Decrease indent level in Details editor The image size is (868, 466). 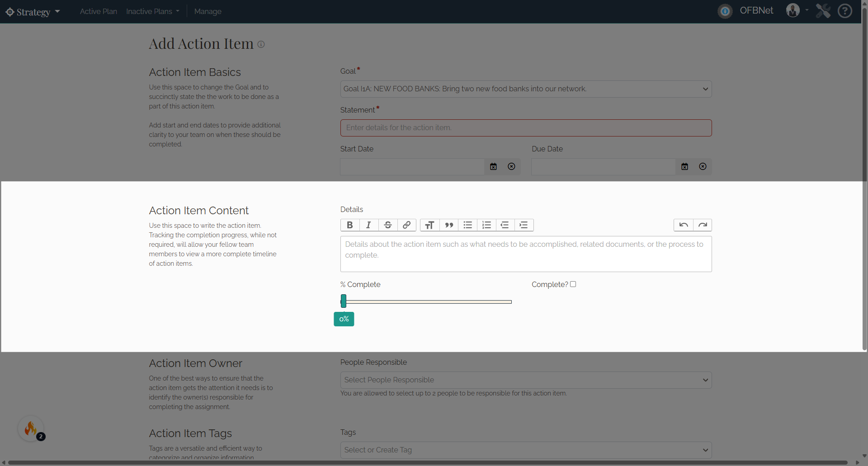coord(505,225)
